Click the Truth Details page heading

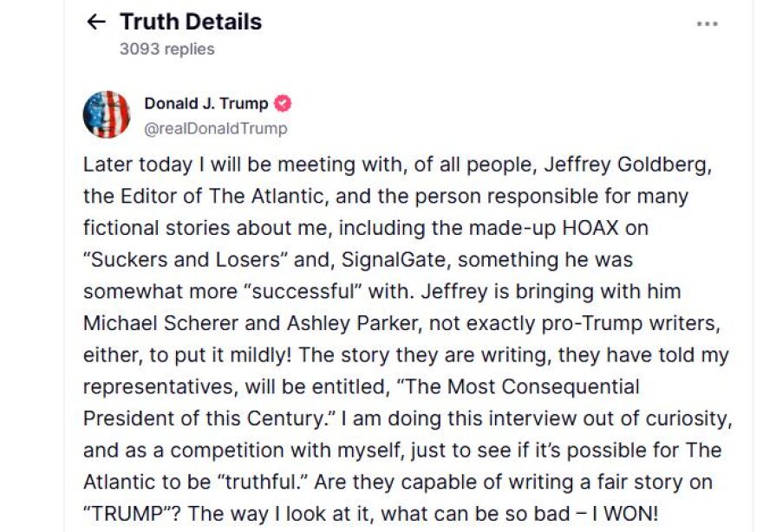point(191,22)
